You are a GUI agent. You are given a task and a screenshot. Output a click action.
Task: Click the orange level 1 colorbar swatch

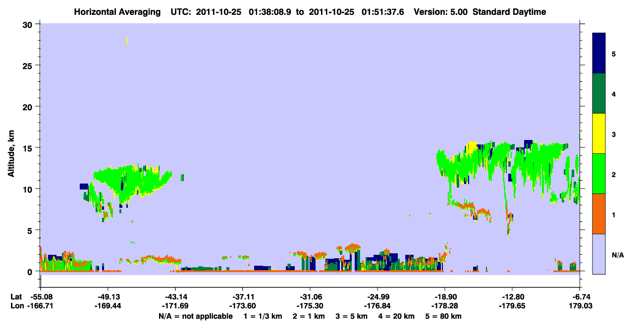599,214
